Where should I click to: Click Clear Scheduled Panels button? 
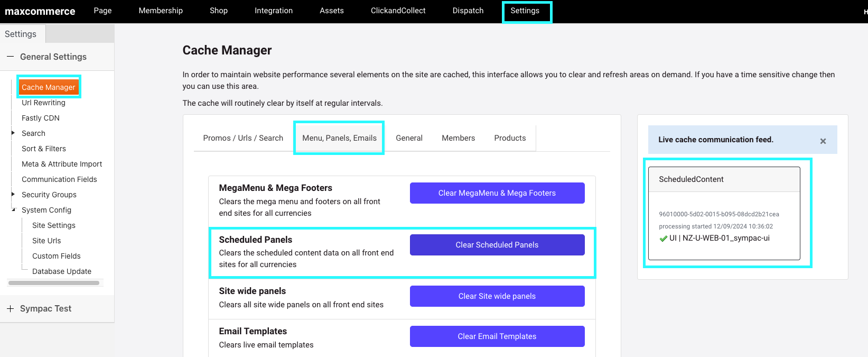[497, 245]
